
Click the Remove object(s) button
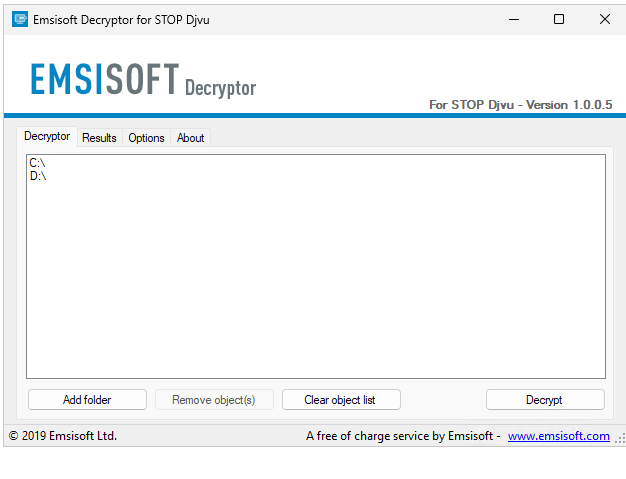coord(213,400)
